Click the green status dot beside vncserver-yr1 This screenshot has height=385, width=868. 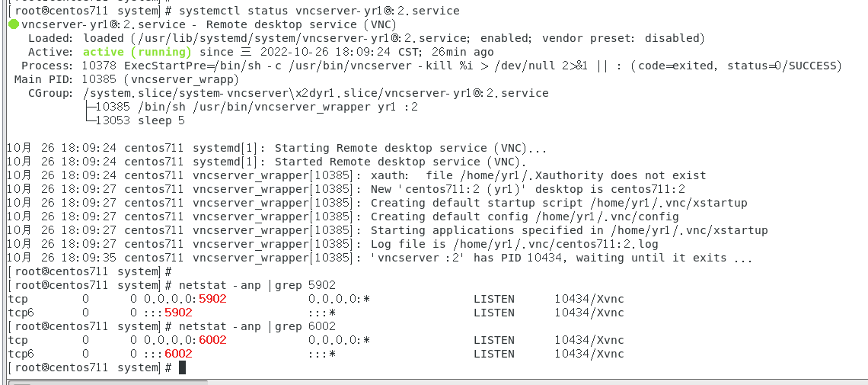coord(14,24)
